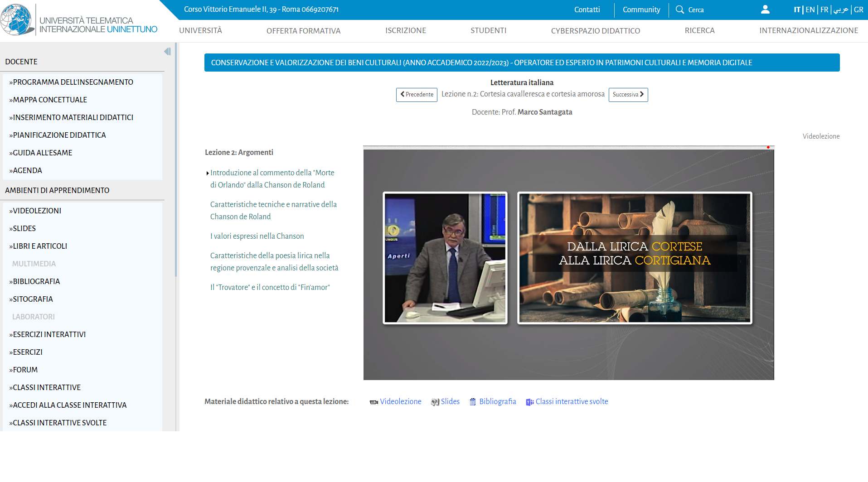The image size is (868, 482).
Task: Click the Bibliografia book icon
Action: pos(473,402)
